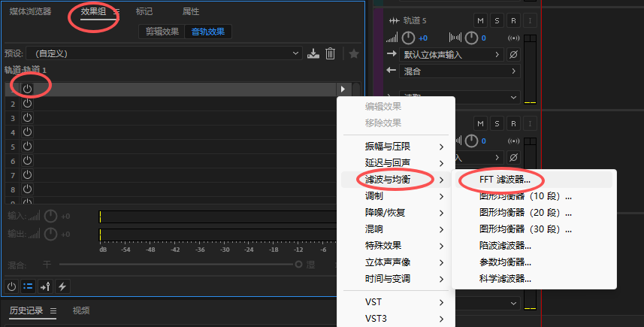Screen dimensions: 644x327
Task: Toggle input monitor I on 轨道 5
Action: 530,20
